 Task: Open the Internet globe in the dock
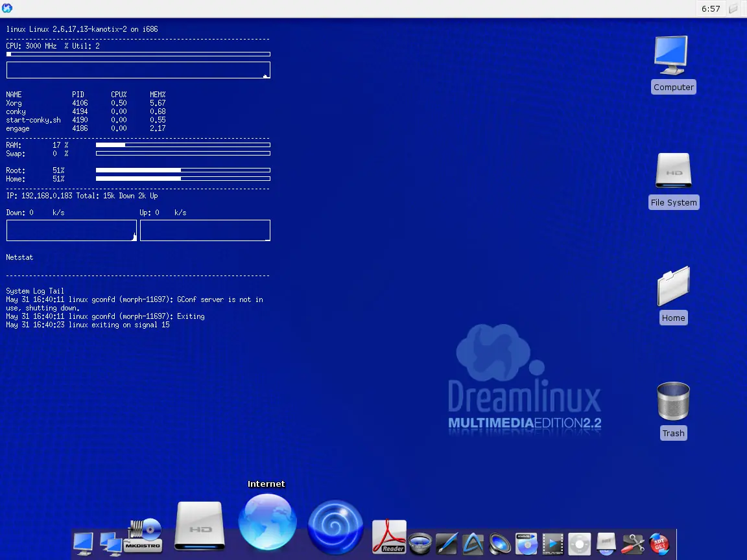(x=267, y=522)
